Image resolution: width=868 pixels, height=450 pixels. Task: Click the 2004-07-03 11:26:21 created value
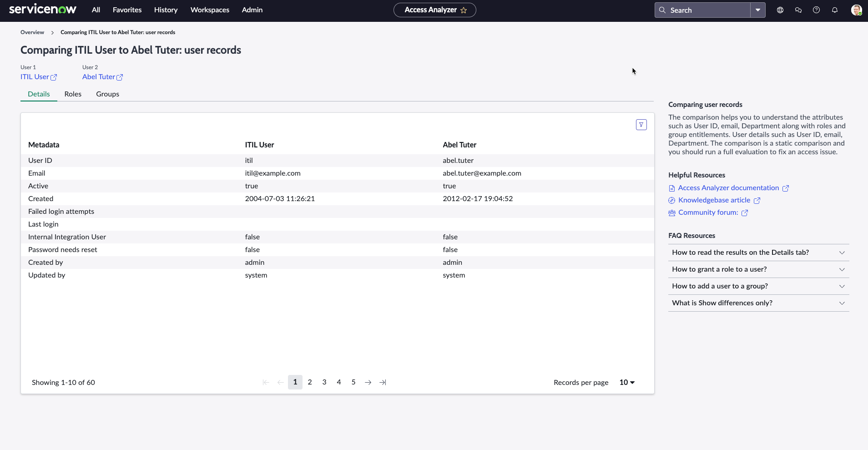tap(280, 199)
